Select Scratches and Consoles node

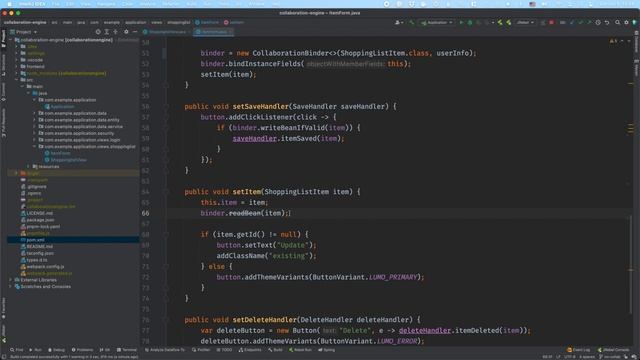point(42,287)
